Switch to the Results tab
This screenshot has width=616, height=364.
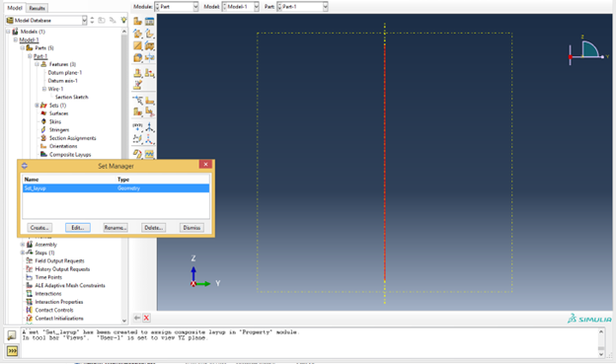click(37, 8)
